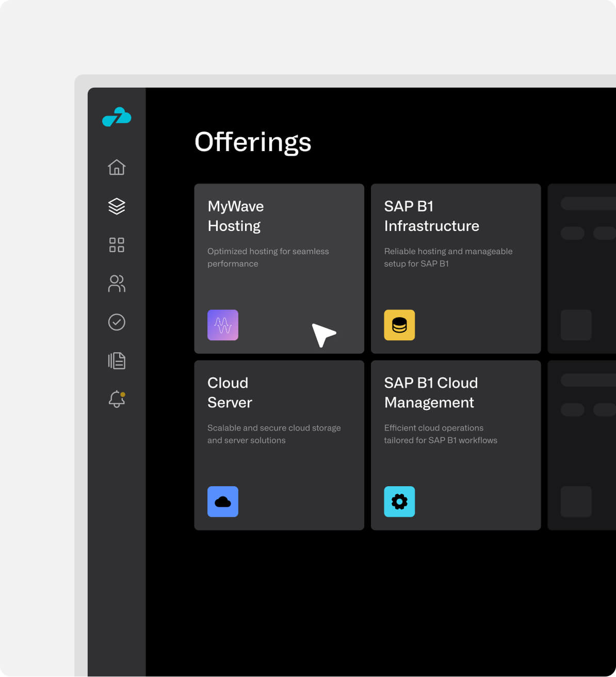Select the checkmark tasks icon in the sidebar

(117, 322)
